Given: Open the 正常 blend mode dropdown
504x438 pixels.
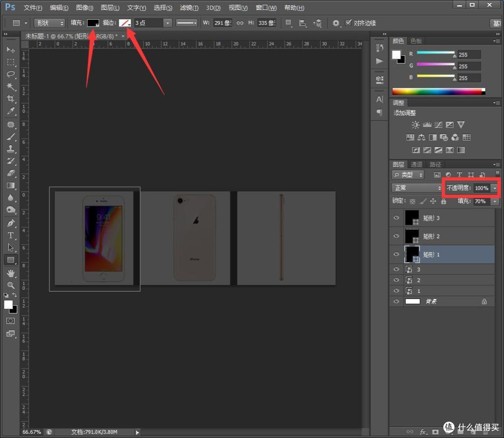Looking at the screenshot, I should [x=417, y=188].
